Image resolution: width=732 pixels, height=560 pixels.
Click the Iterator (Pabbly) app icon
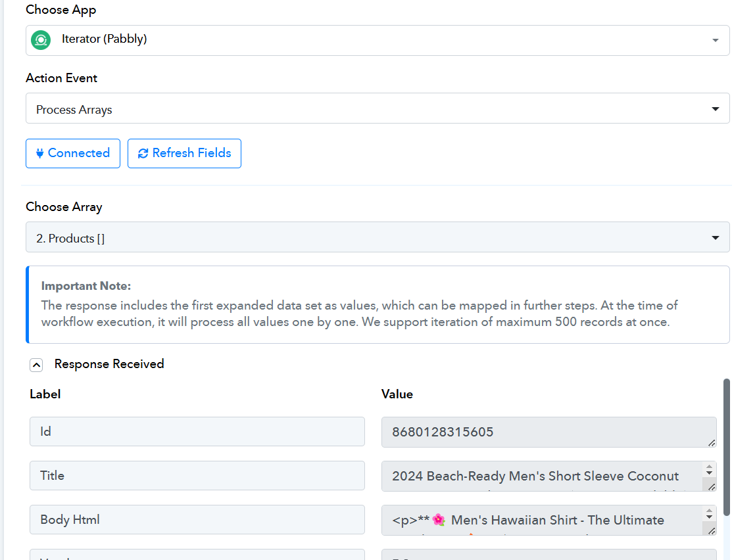pos(41,40)
